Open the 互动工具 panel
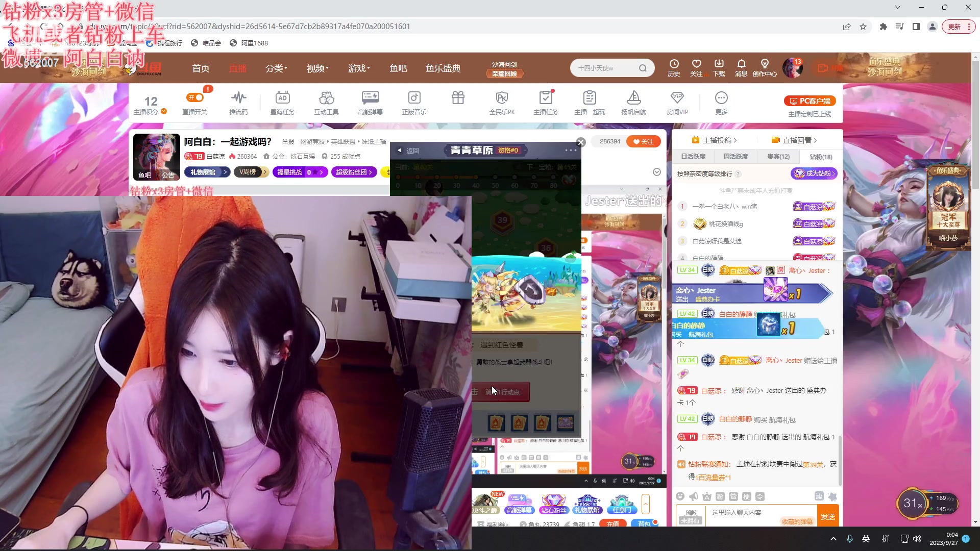Viewport: 980px width, 551px height. [x=326, y=102]
